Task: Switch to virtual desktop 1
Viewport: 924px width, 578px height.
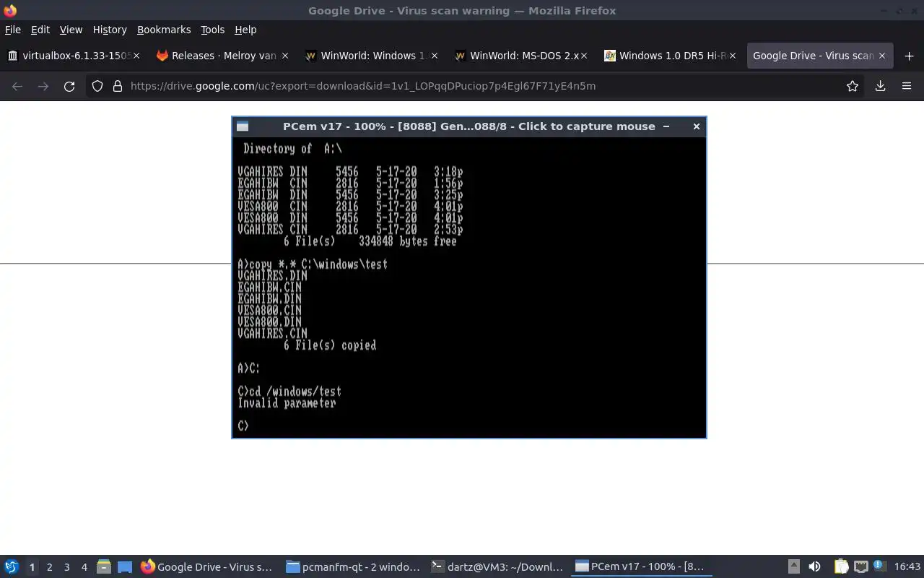Action: (32, 567)
